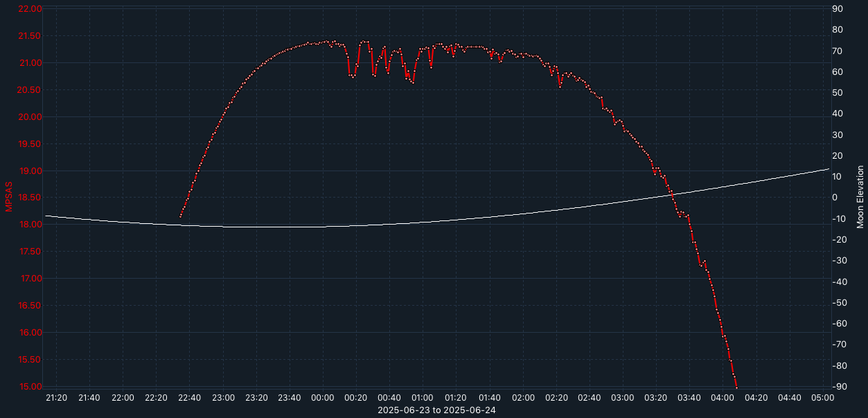
Task: Click the 60 moon elevation axis label
Action: click(x=837, y=72)
